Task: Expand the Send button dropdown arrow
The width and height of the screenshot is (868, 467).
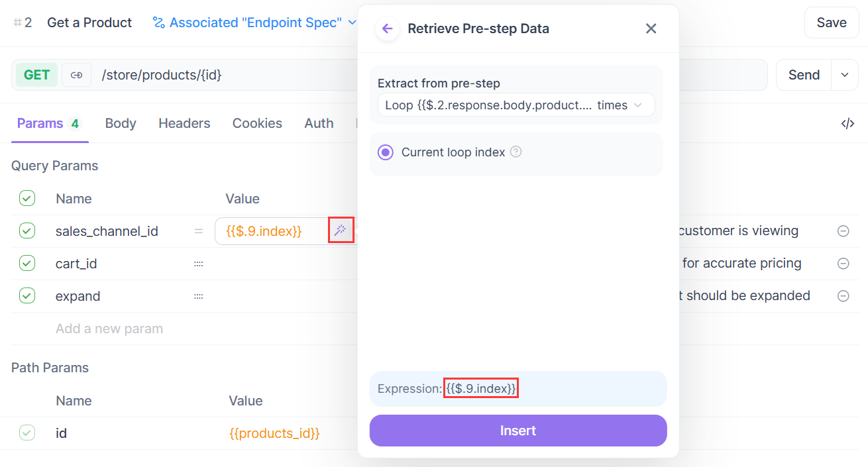Action: coord(845,75)
